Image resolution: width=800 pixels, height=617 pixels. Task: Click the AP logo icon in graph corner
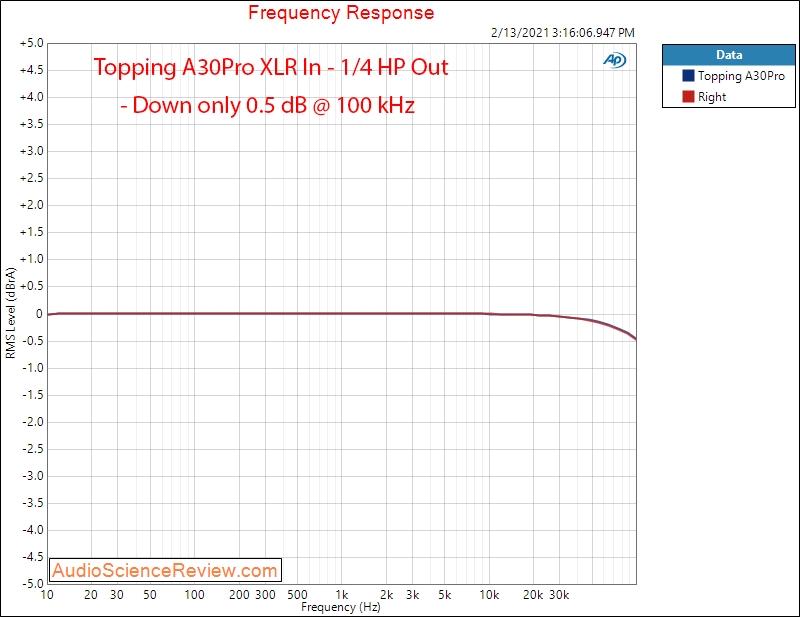pos(614,60)
